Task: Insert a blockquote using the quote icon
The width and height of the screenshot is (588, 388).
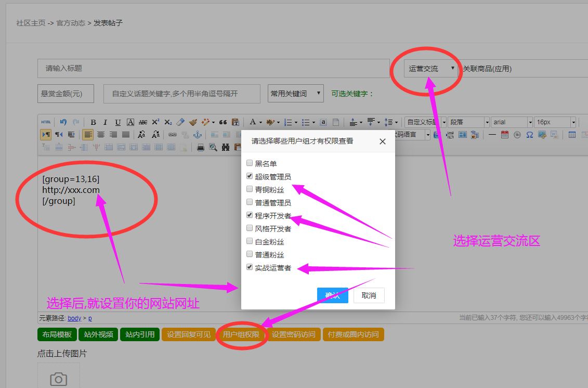Action: [x=223, y=122]
